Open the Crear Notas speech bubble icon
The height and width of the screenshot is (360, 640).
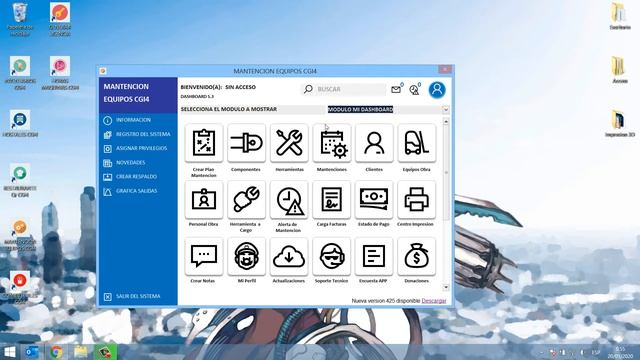pyautogui.click(x=204, y=256)
